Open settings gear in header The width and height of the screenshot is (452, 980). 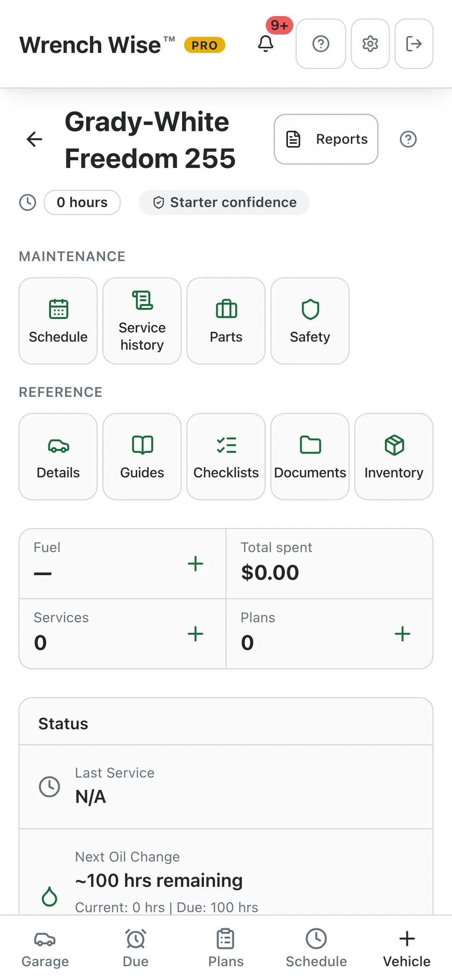pyautogui.click(x=370, y=44)
